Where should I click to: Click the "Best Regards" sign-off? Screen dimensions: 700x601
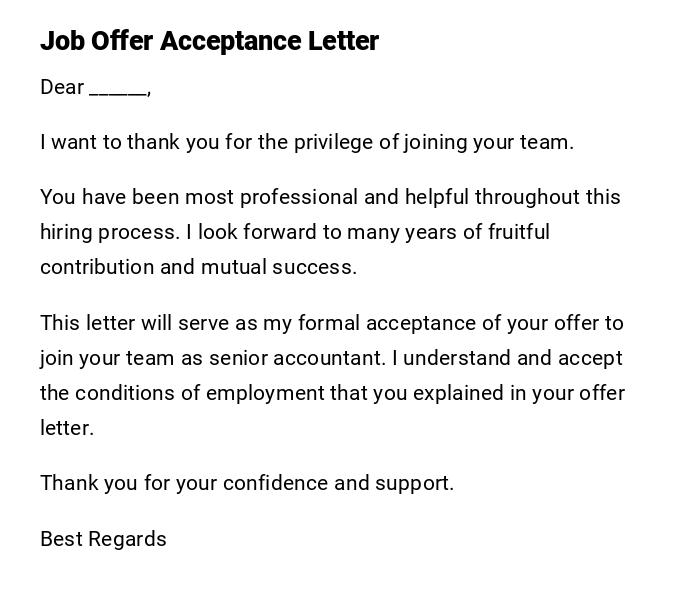(103, 539)
